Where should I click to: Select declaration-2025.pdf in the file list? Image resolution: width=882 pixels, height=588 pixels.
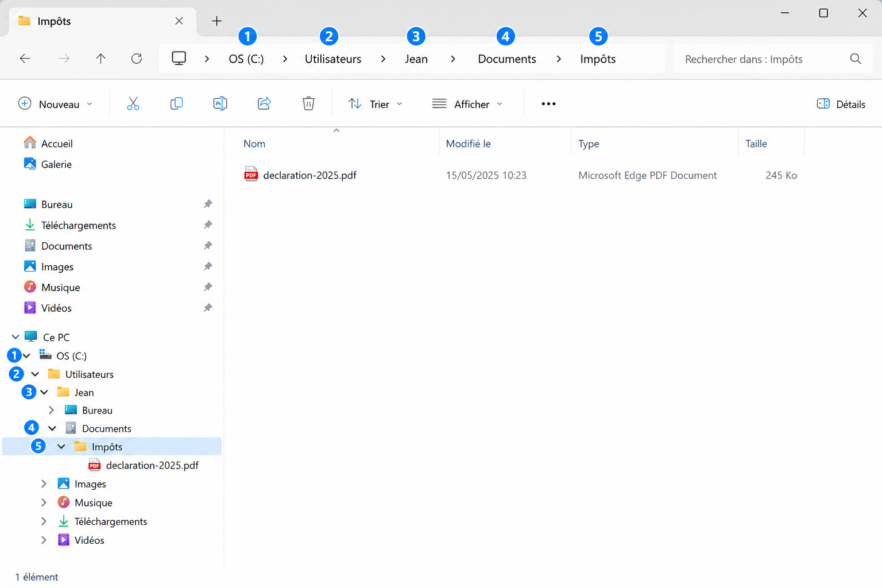click(x=310, y=175)
